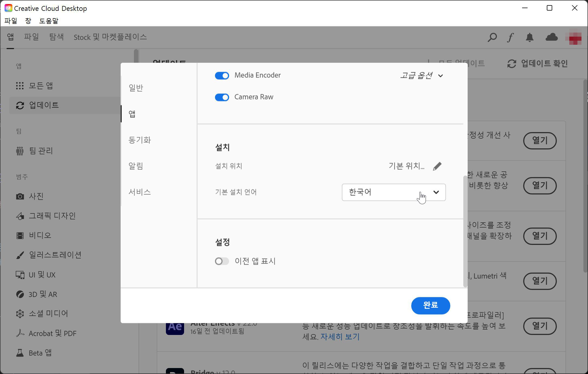
Task: Click the 완료 button
Action: (x=430, y=306)
